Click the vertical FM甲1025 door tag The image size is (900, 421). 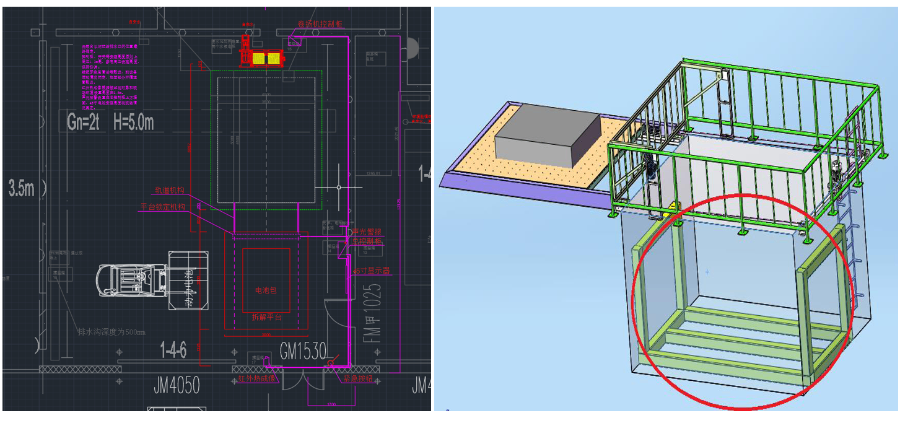(x=371, y=311)
